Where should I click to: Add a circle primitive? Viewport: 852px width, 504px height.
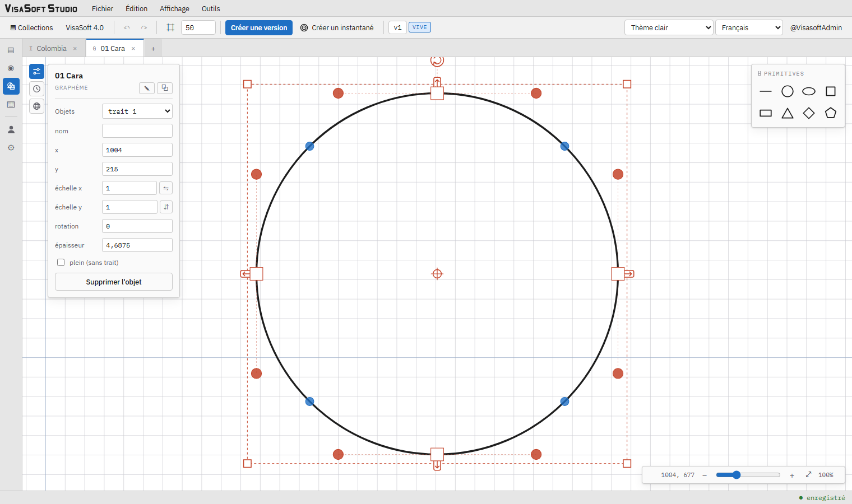788,91
